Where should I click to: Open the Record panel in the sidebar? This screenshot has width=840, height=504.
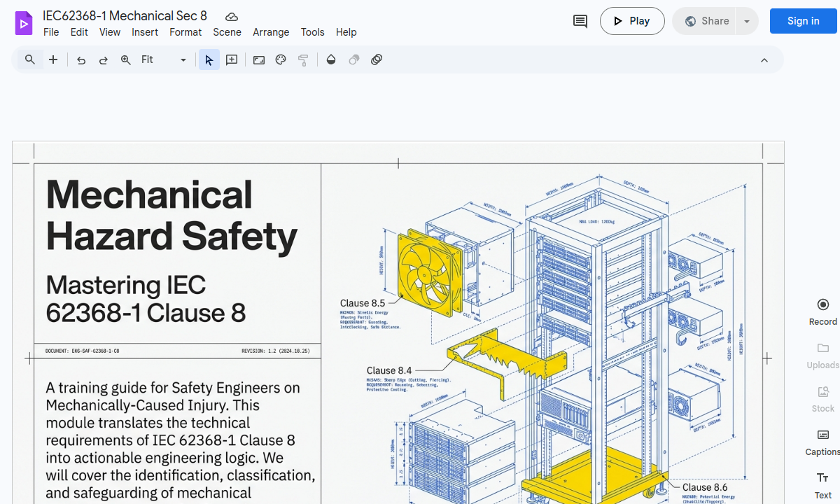click(822, 311)
